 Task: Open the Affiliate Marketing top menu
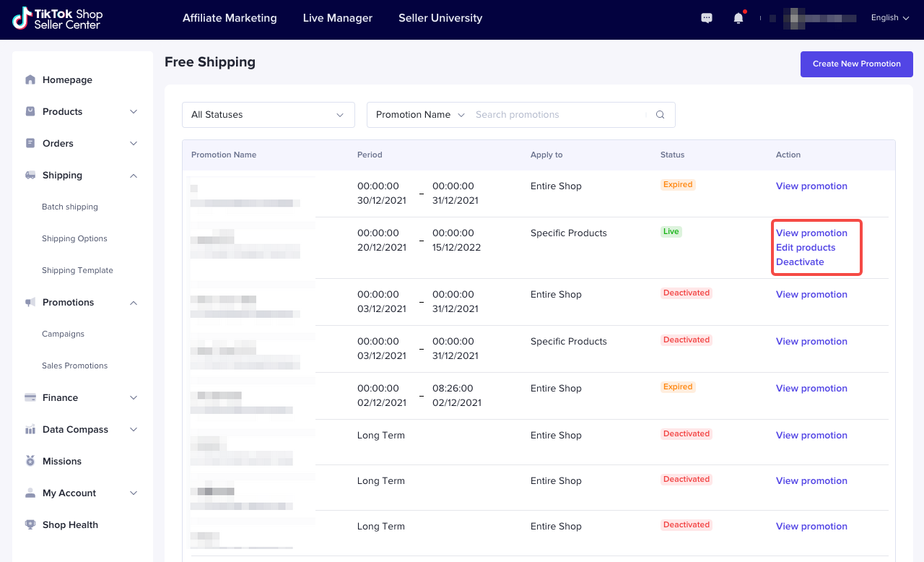coord(230,18)
